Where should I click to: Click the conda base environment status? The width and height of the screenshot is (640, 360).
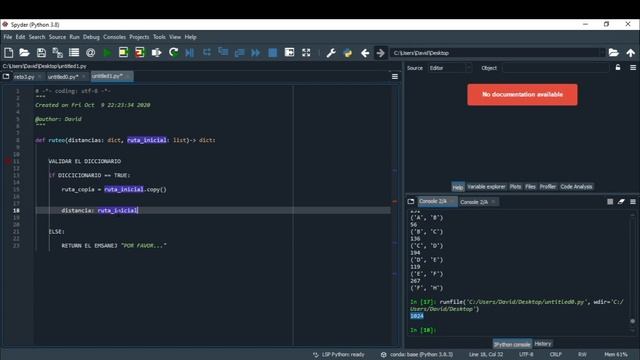(x=417, y=354)
